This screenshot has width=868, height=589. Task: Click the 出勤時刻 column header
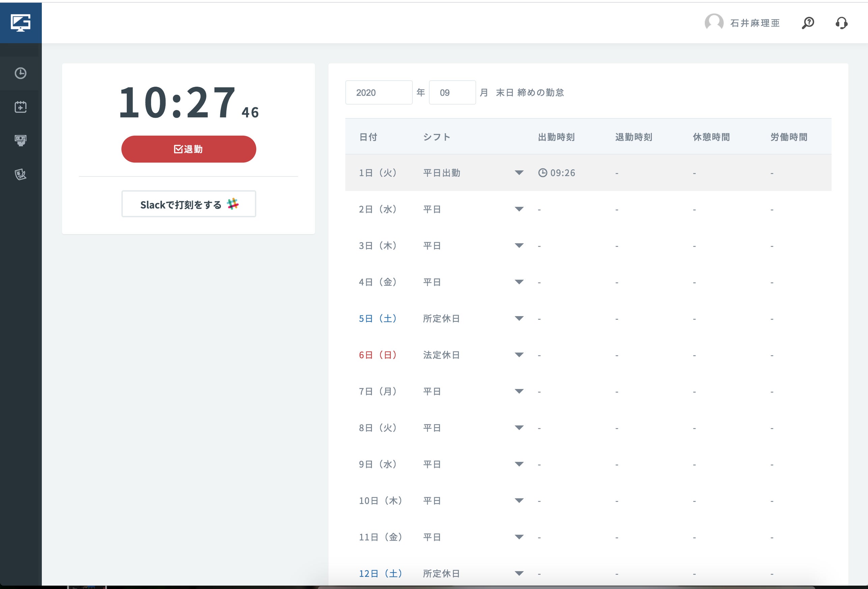pyautogui.click(x=556, y=137)
